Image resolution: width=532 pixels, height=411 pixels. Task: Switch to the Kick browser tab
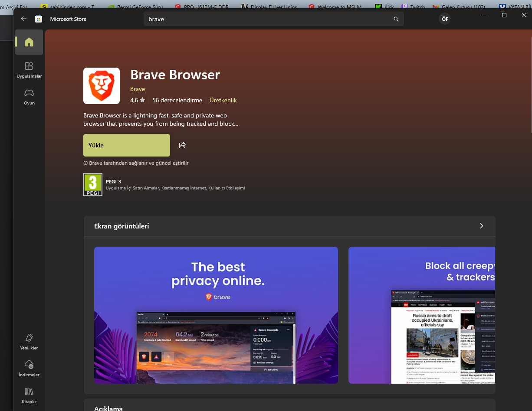tap(385, 7)
